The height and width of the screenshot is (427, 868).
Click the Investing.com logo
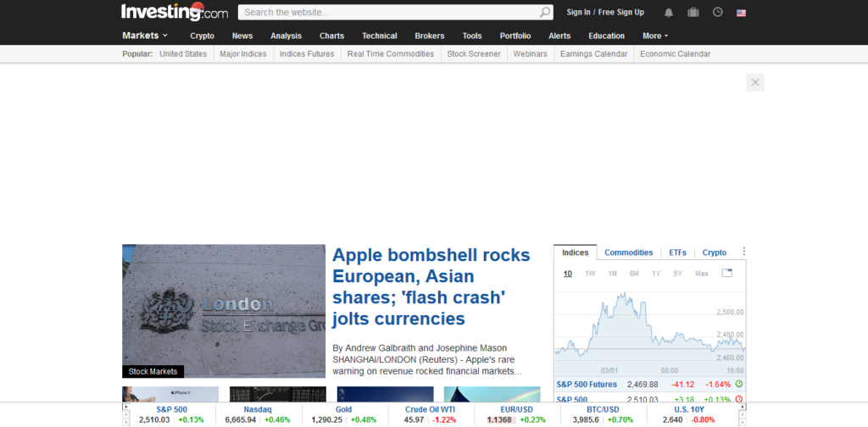(x=175, y=12)
